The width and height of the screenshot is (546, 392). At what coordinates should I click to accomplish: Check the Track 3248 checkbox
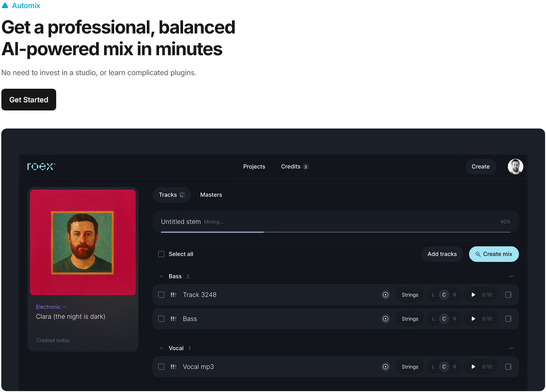point(161,295)
